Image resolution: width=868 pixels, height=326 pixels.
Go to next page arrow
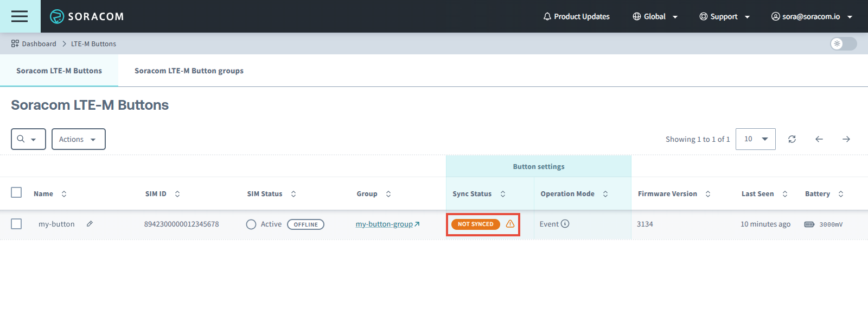[x=846, y=139]
